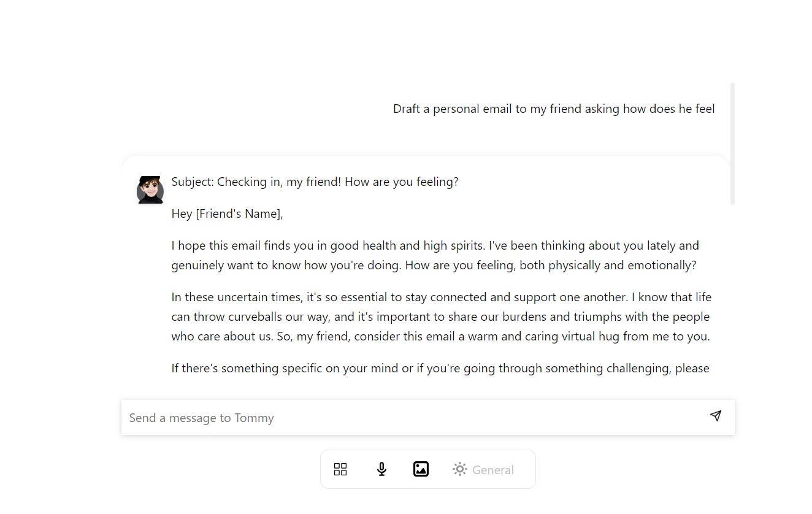812x514 pixels.
Task: Click the line starting "I hope this email"
Action: (x=435, y=246)
